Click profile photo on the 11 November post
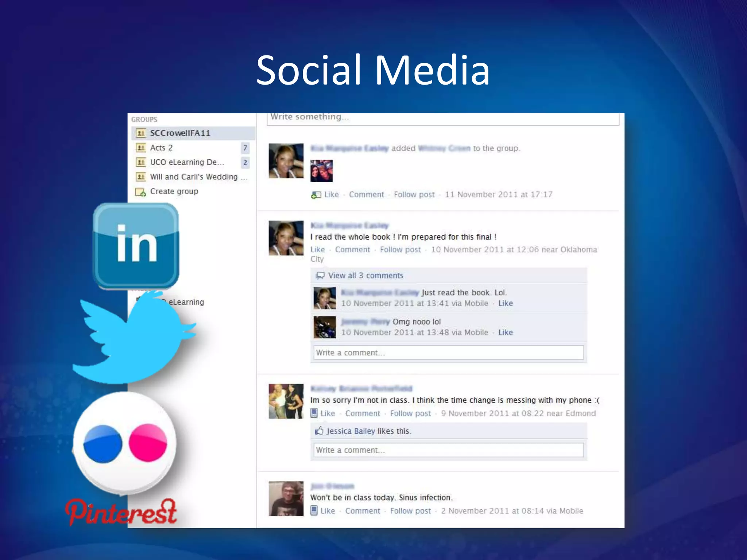This screenshot has height=560, width=747. point(286,161)
